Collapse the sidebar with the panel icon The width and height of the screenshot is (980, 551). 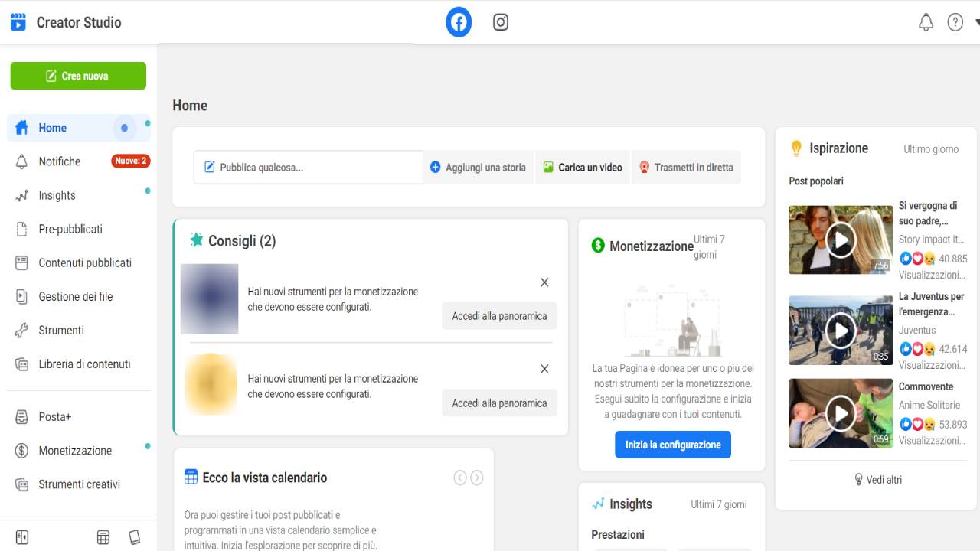click(x=22, y=537)
